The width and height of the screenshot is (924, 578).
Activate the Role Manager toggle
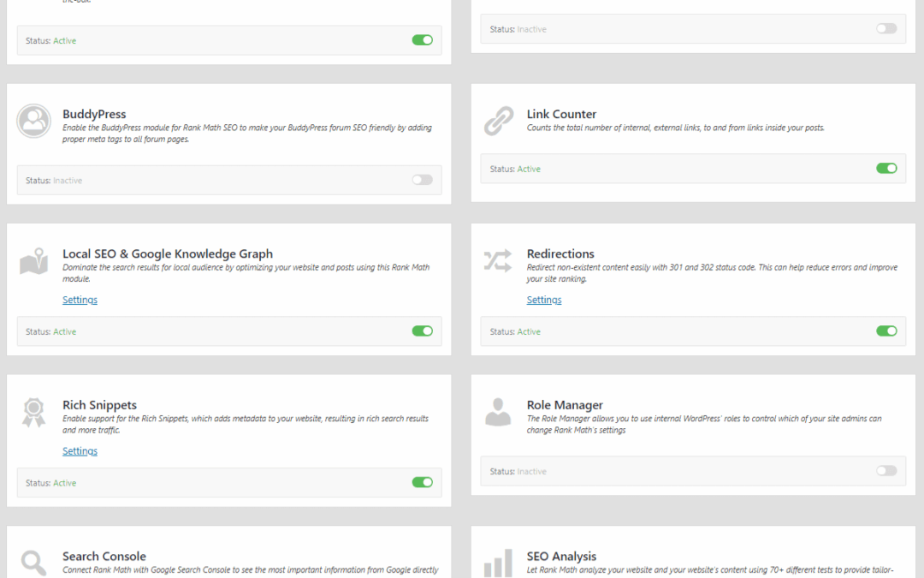click(x=886, y=471)
